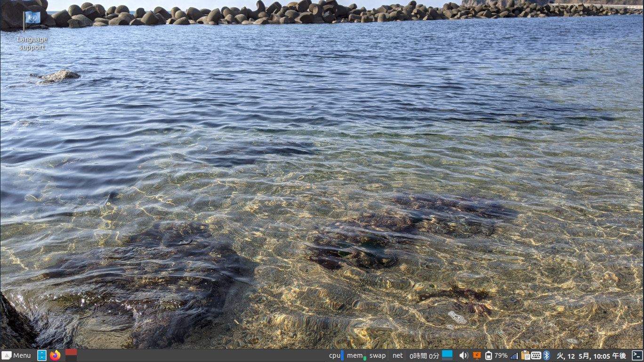Open the battery 79% indicator
This screenshot has height=362, width=644.
(x=496, y=355)
